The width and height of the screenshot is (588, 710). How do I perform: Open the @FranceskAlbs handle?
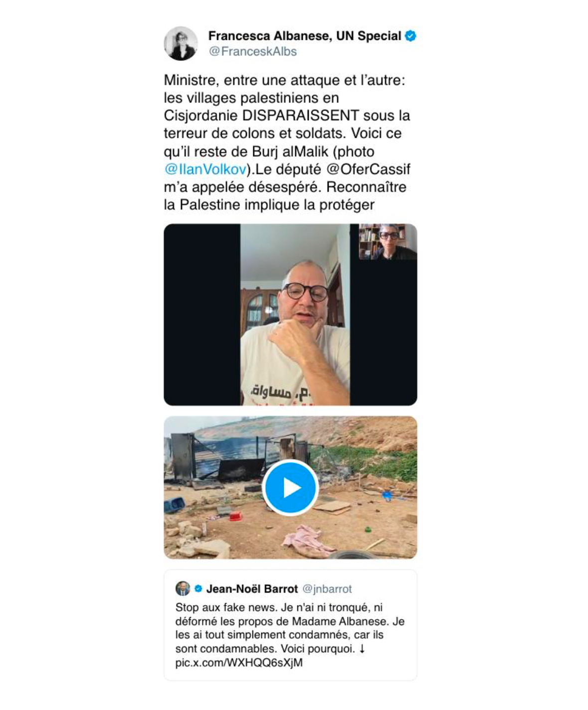coord(252,51)
